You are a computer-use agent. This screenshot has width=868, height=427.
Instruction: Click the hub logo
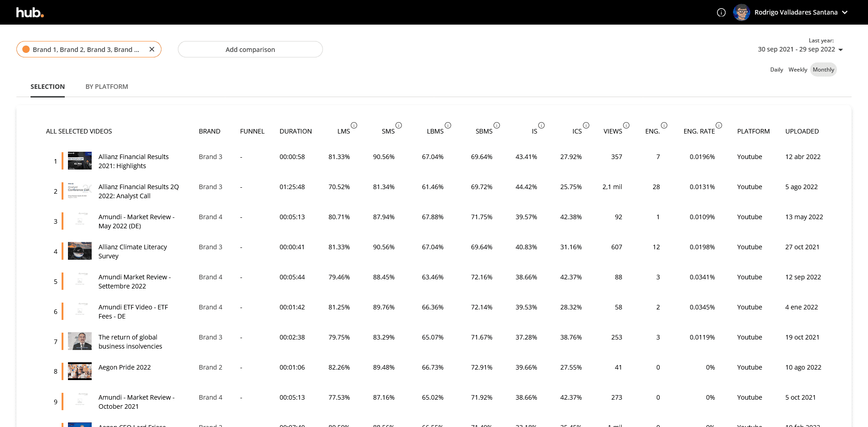tap(30, 12)
